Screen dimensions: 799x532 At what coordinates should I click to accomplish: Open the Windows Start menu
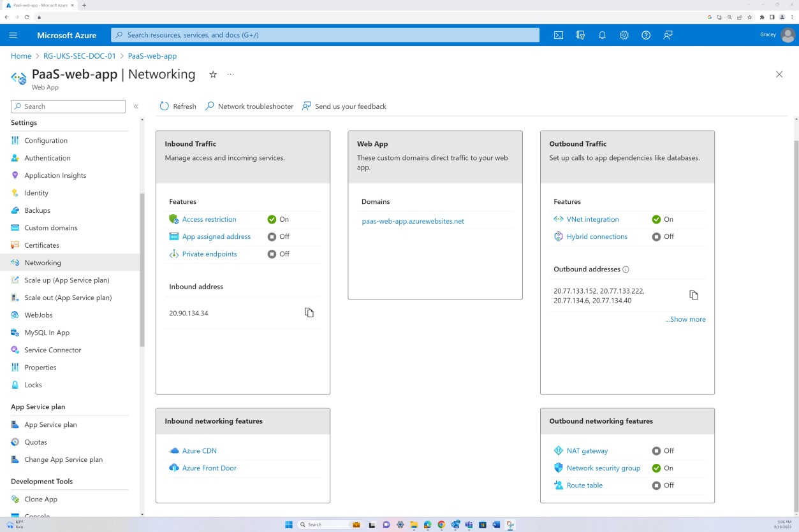point(288,524)
